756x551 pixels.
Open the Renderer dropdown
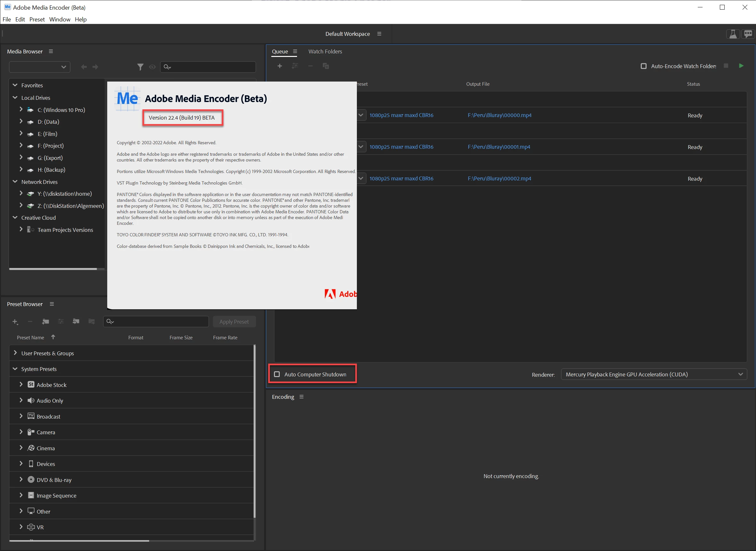(x=654, y=374)
